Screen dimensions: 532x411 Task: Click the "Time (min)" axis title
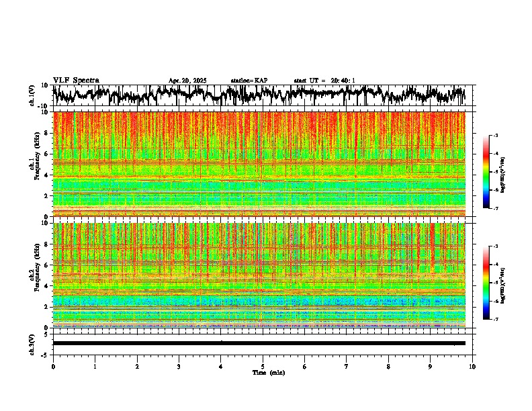click(x=269, y=373)
